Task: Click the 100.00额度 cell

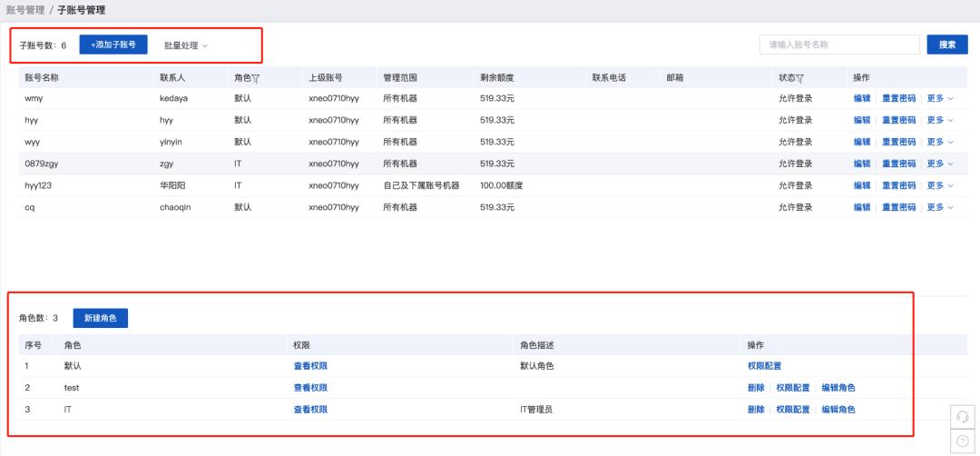Action: 501,185
